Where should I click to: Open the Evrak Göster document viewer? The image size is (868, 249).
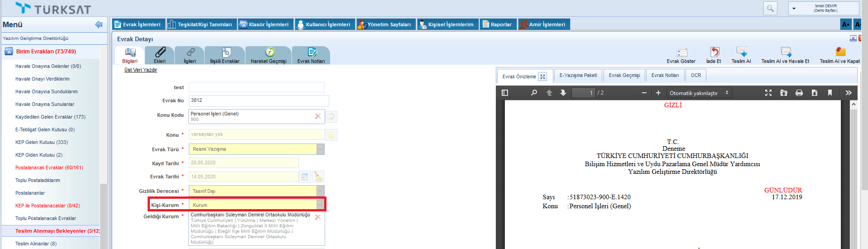tap(681, 53)
